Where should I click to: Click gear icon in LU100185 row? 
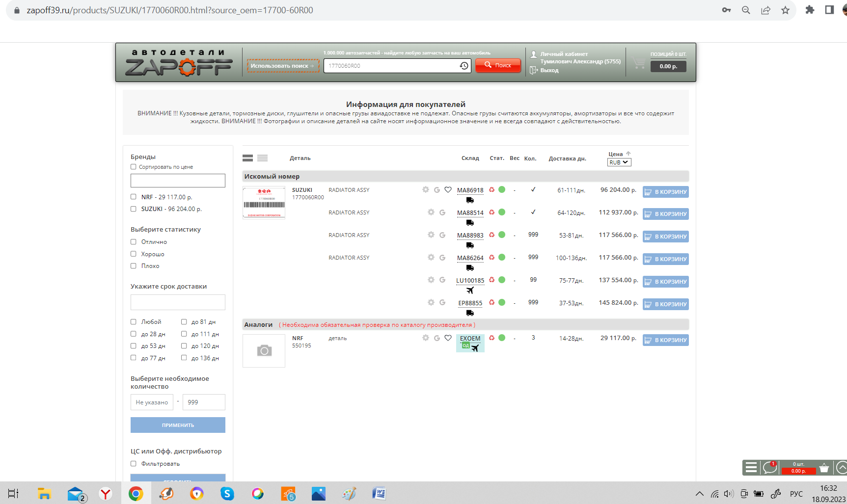tap(431, 280)
